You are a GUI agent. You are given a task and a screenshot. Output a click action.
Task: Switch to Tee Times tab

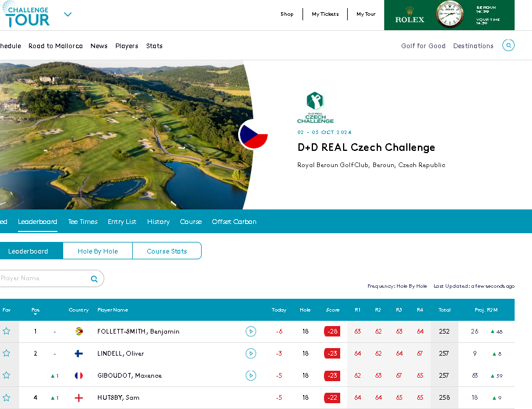pyautogui.click(x=83, y=222)
